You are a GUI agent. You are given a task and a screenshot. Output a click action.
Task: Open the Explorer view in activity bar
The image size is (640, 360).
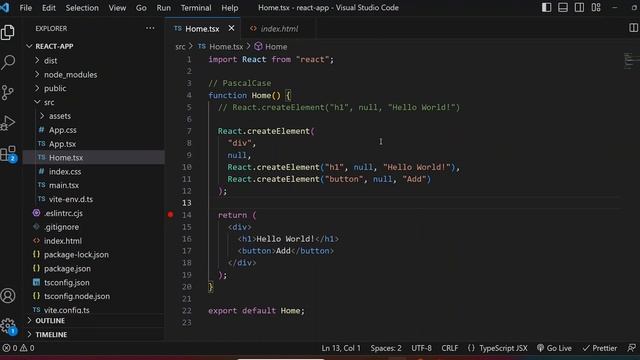(8, 32)
